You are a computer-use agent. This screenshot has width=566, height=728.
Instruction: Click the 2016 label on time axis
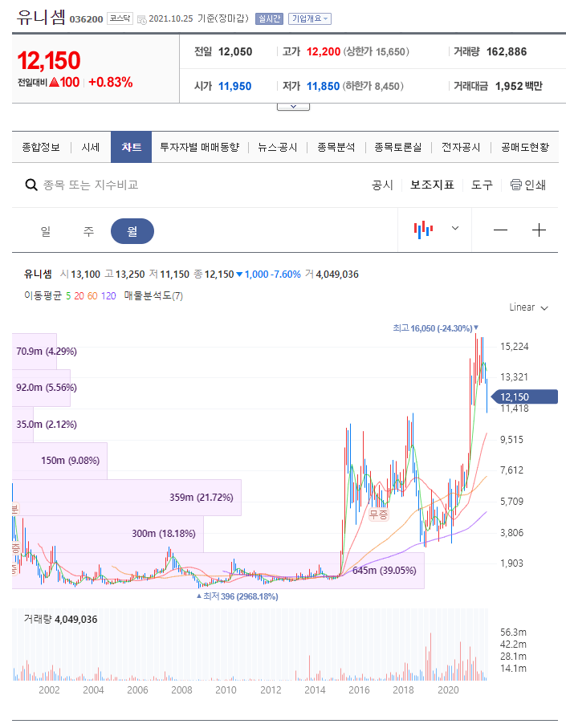[359, 690]
